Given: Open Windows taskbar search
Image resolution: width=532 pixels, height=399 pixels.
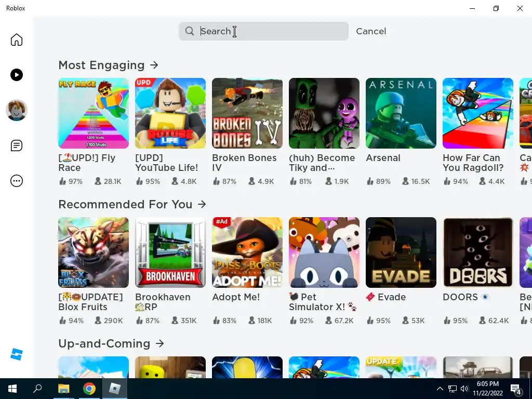Looking at the screenshot, I should click(37, 389).
